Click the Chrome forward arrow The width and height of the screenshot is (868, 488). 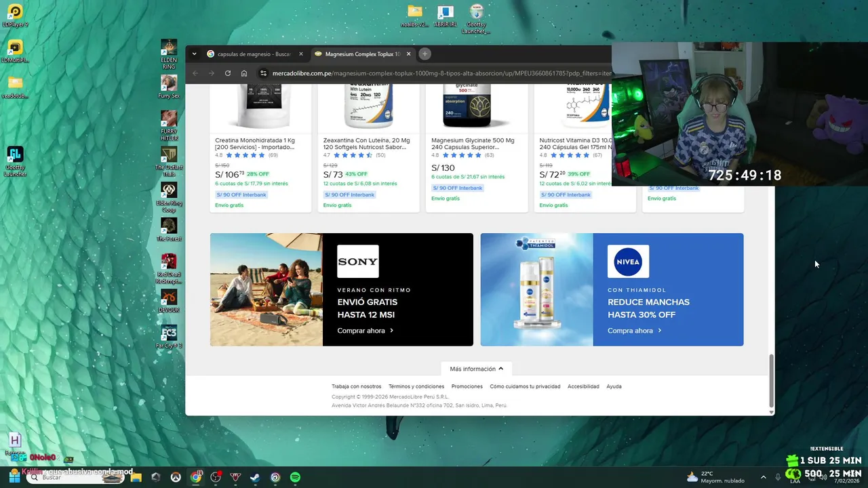click(x=212, y=73)
